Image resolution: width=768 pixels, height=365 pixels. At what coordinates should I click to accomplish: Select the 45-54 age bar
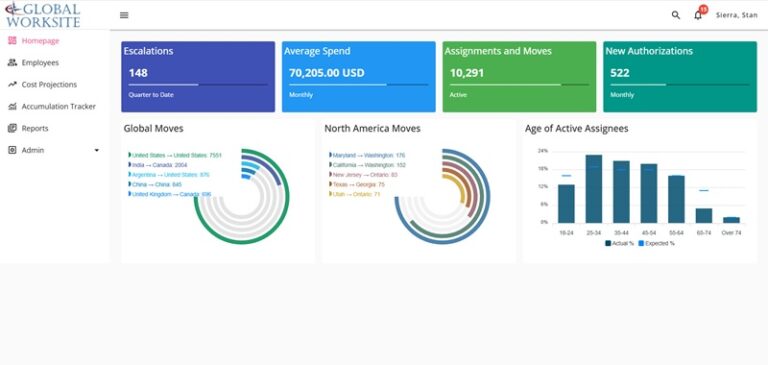pyautogui.click(x=648, y=194)
